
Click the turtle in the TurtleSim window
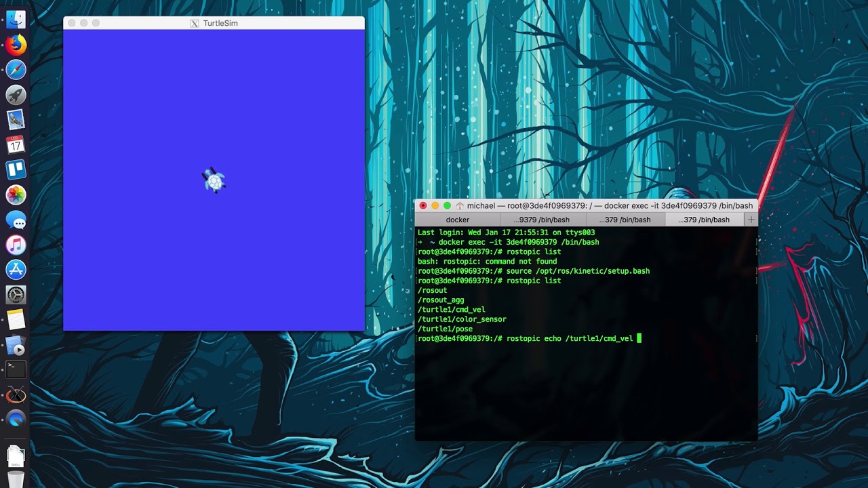[x=214, y=181]
